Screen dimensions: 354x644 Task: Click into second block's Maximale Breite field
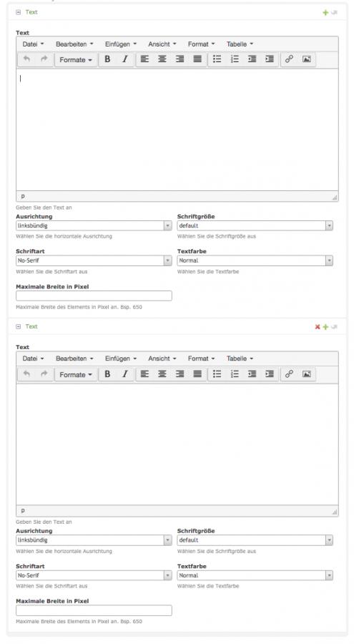94,610
